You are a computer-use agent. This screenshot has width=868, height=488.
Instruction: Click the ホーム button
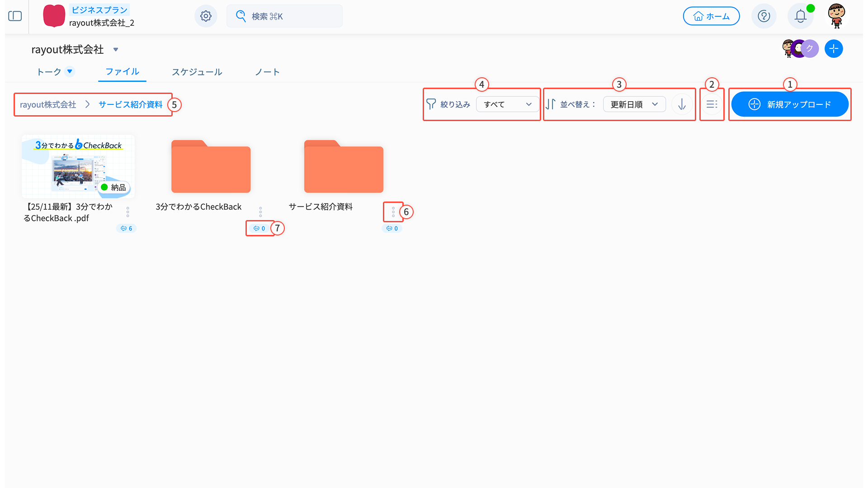click(711, 16)
